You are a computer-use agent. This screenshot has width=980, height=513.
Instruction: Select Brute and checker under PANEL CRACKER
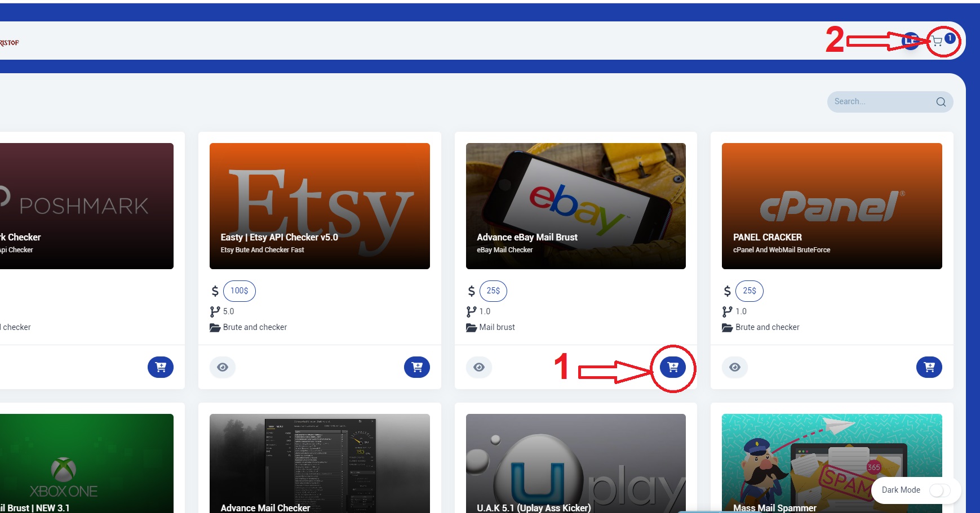tap(767, 327)
